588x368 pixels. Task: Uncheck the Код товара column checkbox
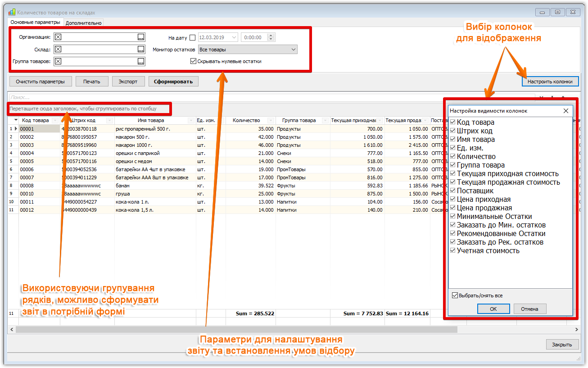click(453, 123)
